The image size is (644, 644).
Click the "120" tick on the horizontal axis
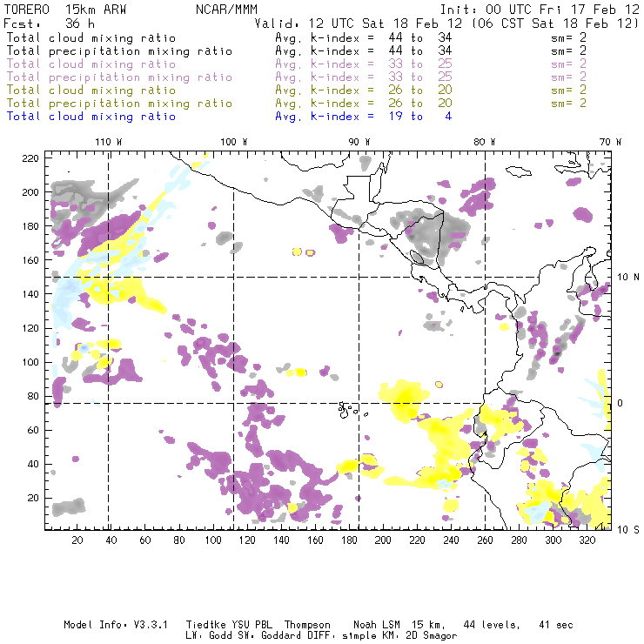247,540
